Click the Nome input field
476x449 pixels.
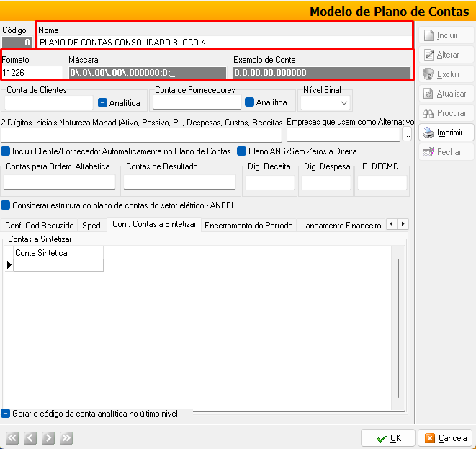point(224,42)
